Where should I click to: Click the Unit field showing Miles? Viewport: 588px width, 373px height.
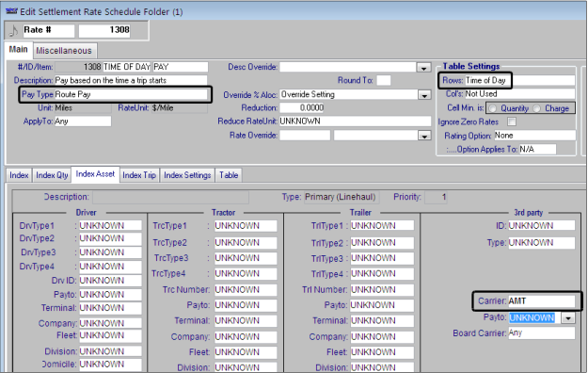83,107
